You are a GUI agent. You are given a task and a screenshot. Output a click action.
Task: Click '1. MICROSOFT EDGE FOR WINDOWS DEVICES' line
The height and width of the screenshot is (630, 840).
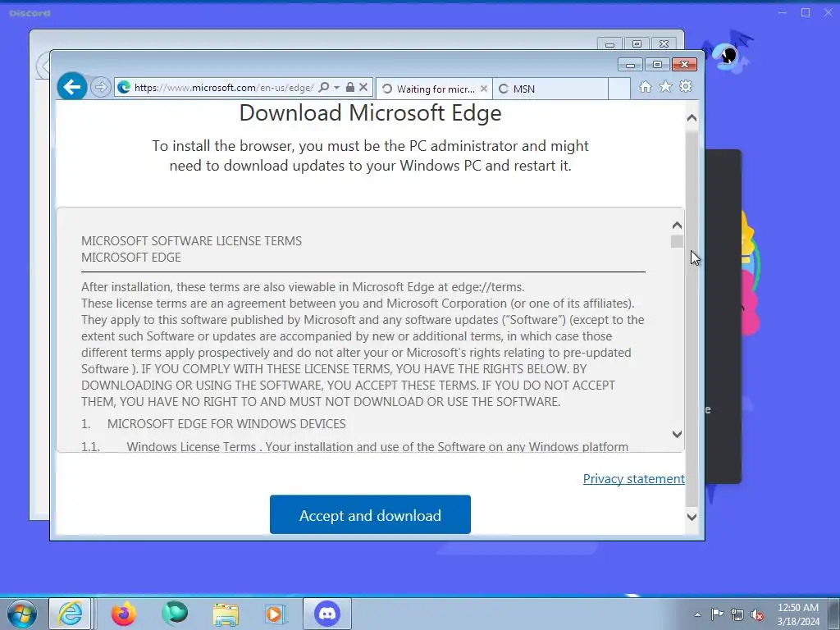[213, 424]
